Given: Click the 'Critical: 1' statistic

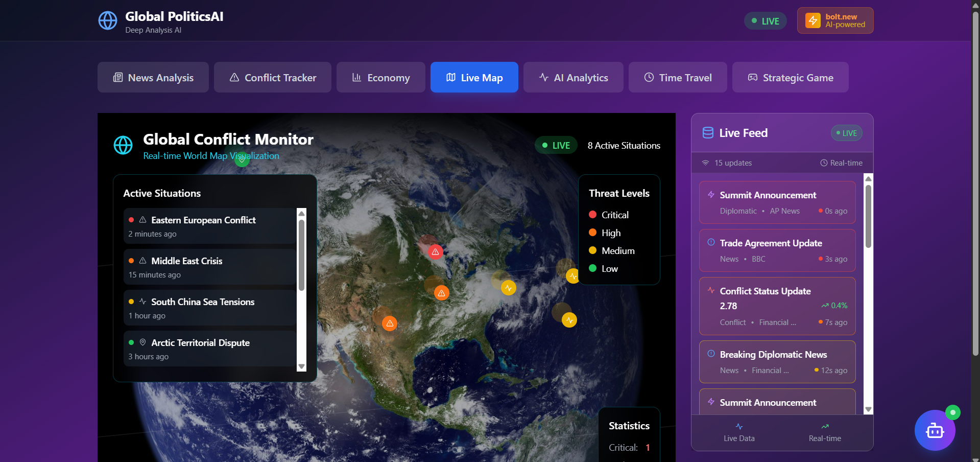Looking at the screenshot, I should click(629, 448).
